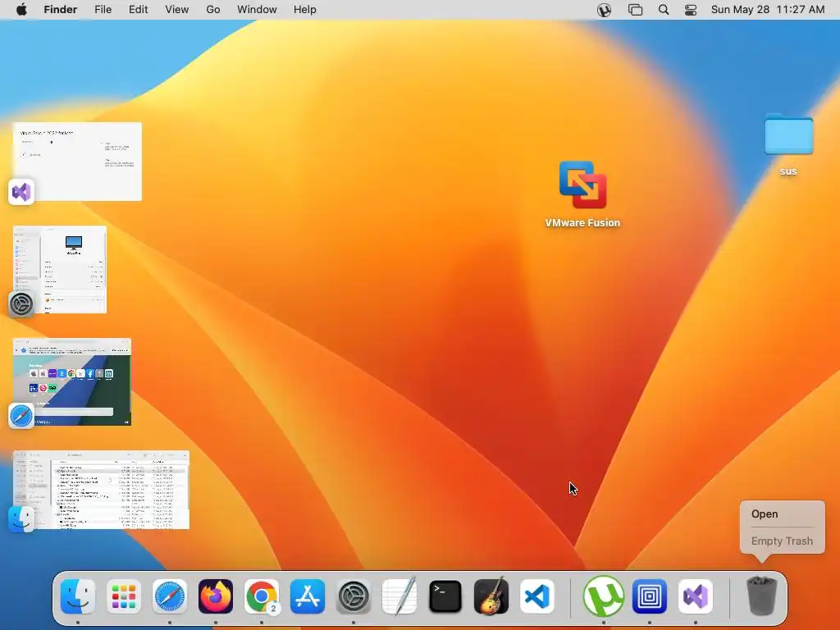Open Spotlight search in the menu bar

pyautogui.click(x=663, y=10)
